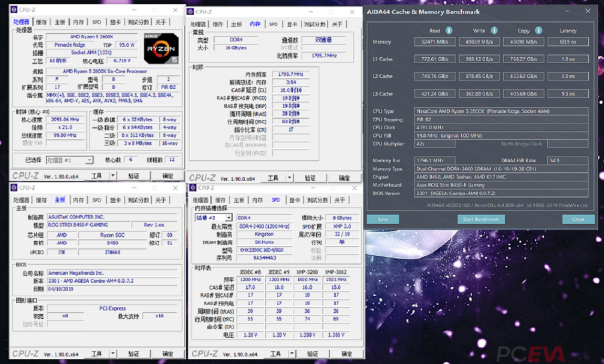Screen dimensions: 604x364
Task: Click 确定 in the 主板 window
Action: pos(168,353)
